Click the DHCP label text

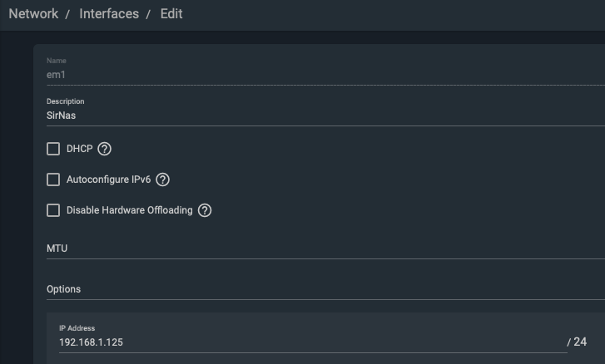coord(80,149)
